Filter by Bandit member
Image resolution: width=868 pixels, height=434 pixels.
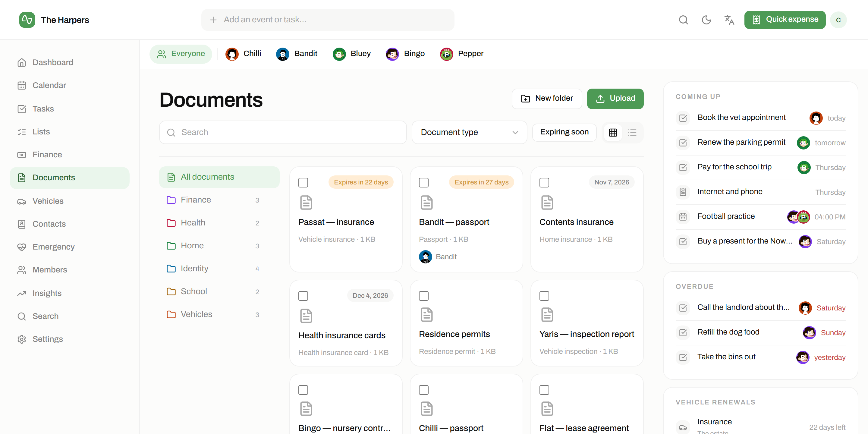click(x=297, y=54)
